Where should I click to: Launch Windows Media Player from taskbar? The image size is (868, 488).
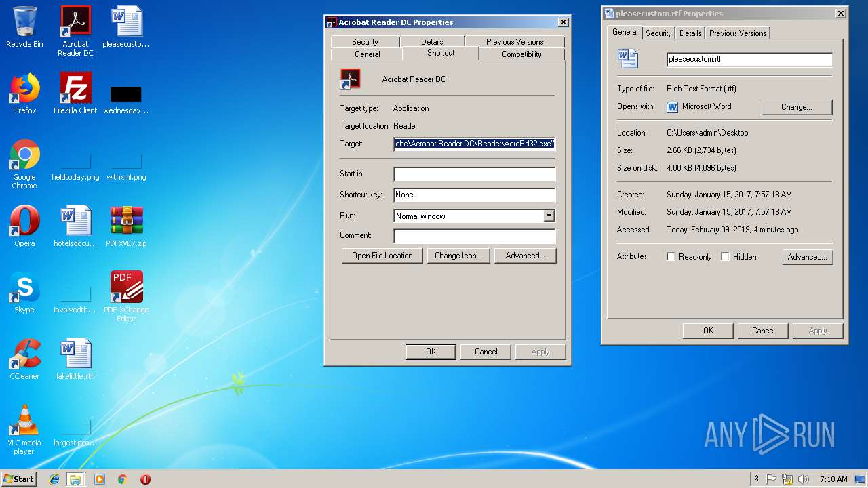[100, 479]
